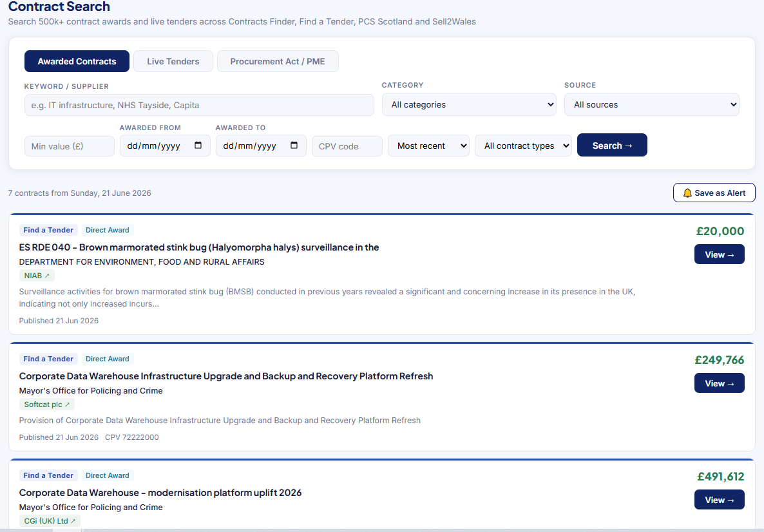Click the horizontal scrollbar at page bottom
Viewport: 764px width, 532px height.
coord(382,530)
